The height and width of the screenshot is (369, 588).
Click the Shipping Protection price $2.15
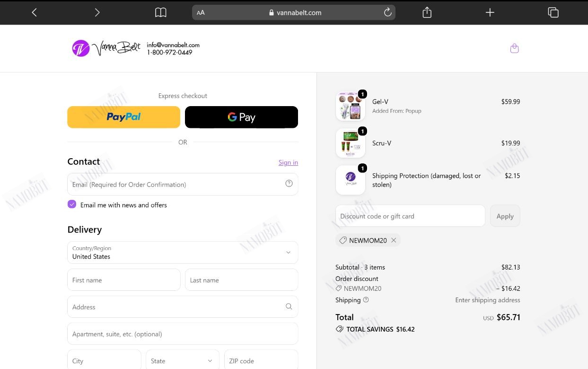[512, 176]
